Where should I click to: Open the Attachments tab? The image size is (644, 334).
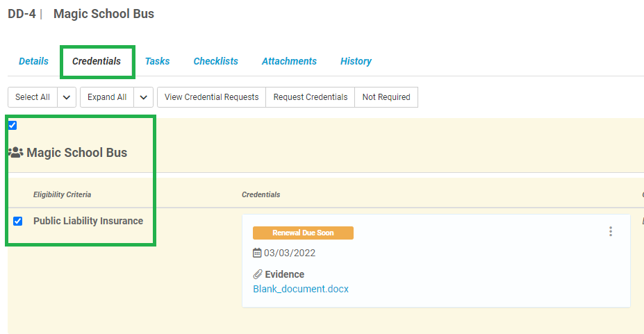point(289,61)
